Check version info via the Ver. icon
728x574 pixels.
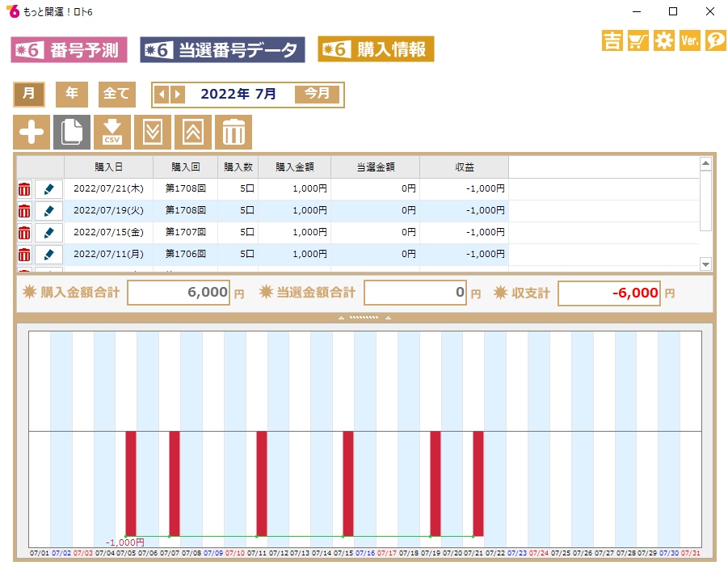689,40
